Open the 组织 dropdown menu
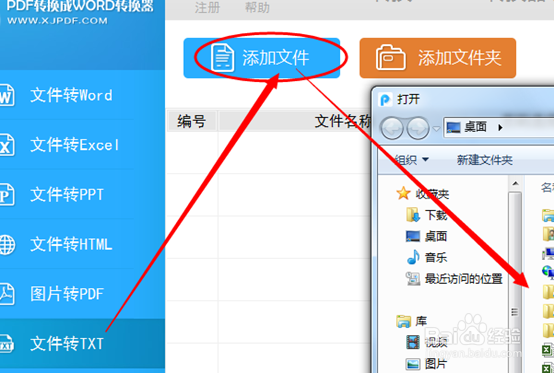 [x=412, y=160]
